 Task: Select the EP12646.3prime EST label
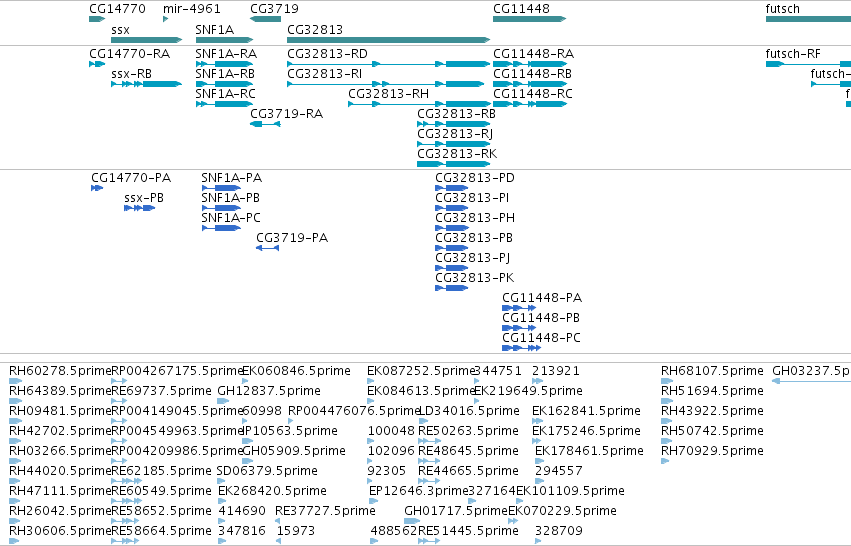point(418,492)
